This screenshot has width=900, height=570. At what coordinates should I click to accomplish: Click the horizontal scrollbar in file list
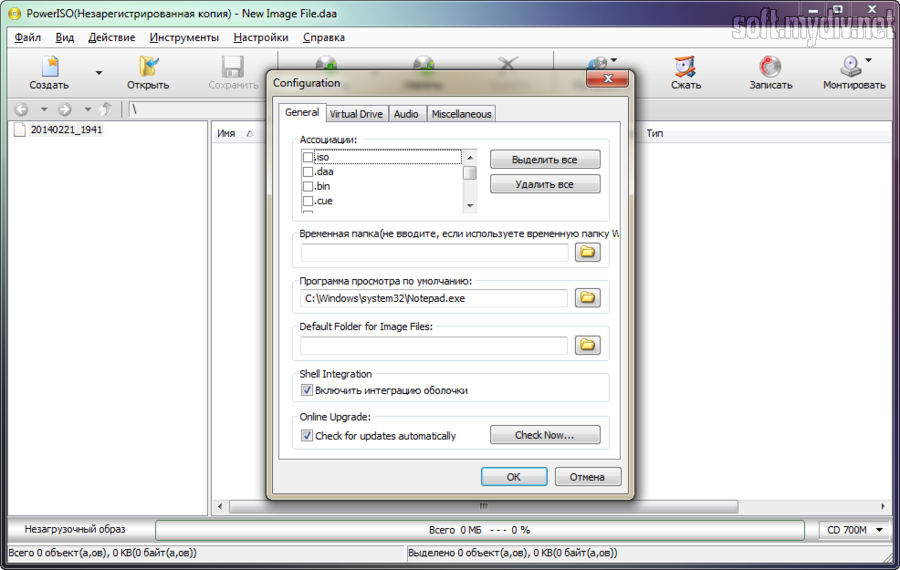[x=483, y=506]
